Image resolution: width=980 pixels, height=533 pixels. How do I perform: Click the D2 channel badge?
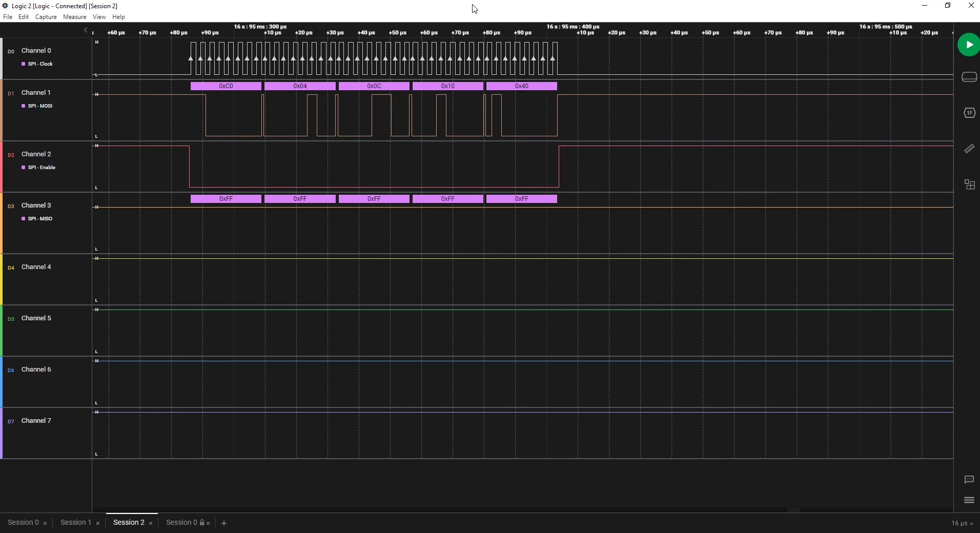click(x=11, y=155)
